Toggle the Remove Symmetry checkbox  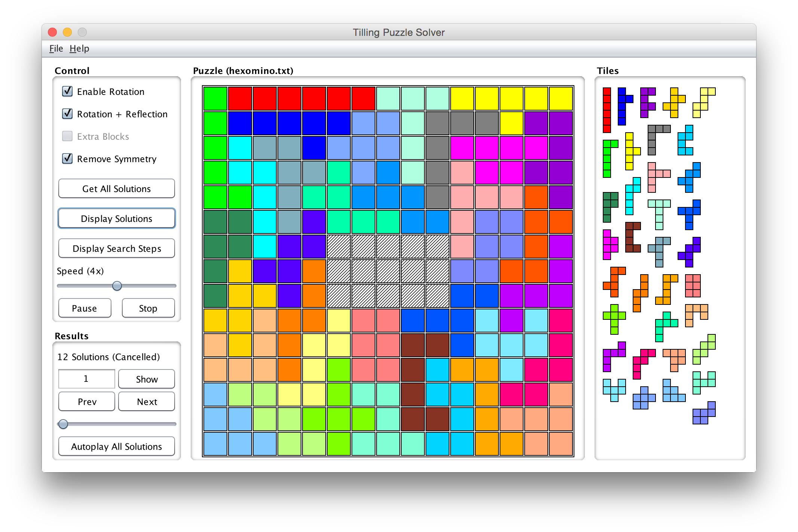(x=67, y=158)
